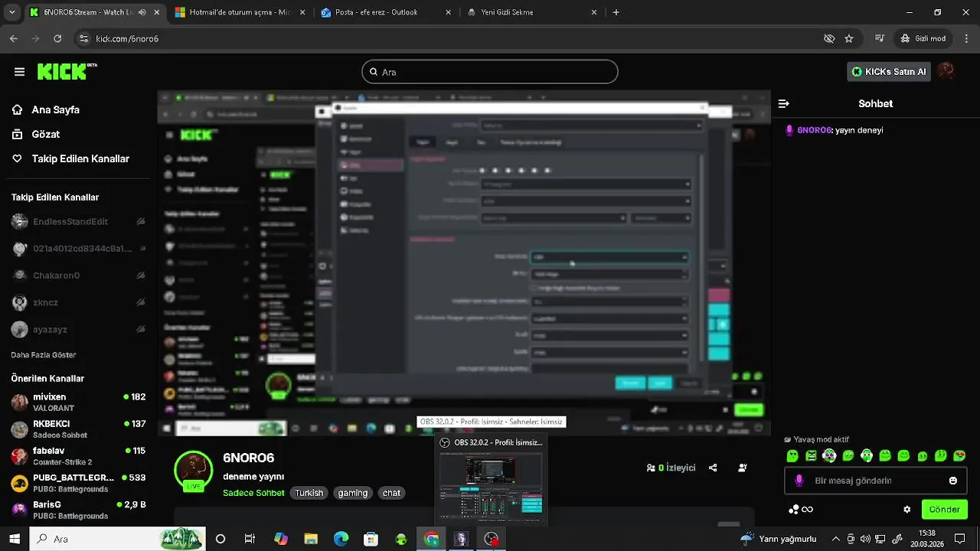980x551 pixels.
Task: Open the media control icon in toolbar
Action: [880, 38]
